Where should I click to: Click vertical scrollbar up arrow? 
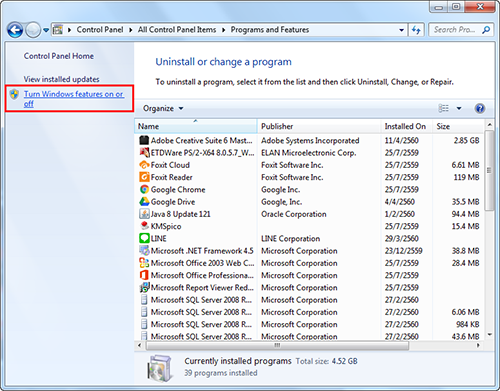489,125
